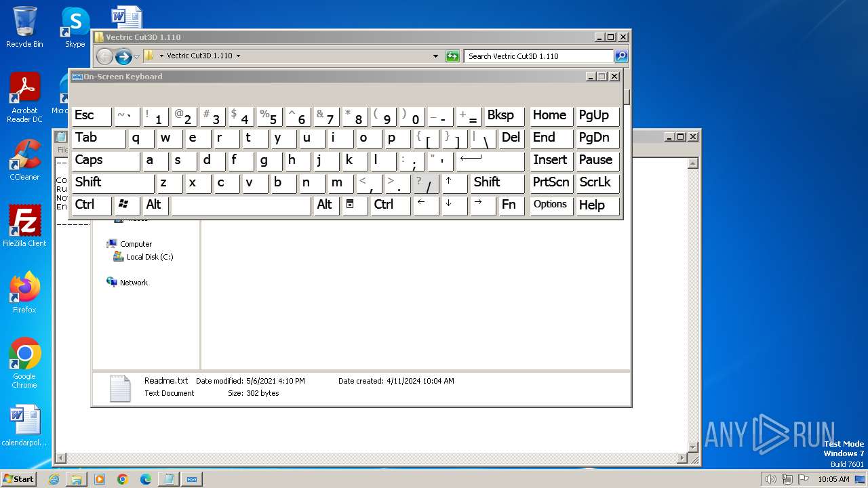Toggle ScrLk key on on-screen keyboard
The image size is (868, 488).
coord(597,183)
